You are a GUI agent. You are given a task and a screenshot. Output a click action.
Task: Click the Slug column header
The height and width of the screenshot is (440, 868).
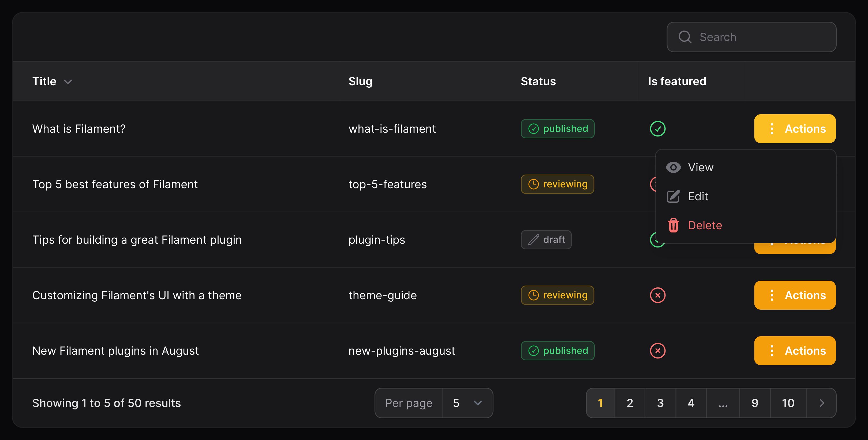click(360, 81)
